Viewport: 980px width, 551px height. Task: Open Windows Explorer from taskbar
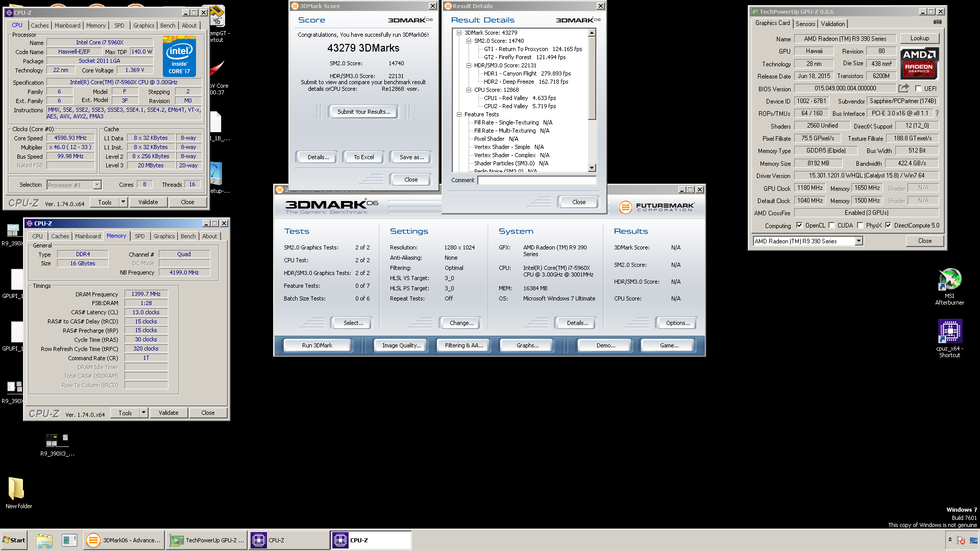coord(44,540)
